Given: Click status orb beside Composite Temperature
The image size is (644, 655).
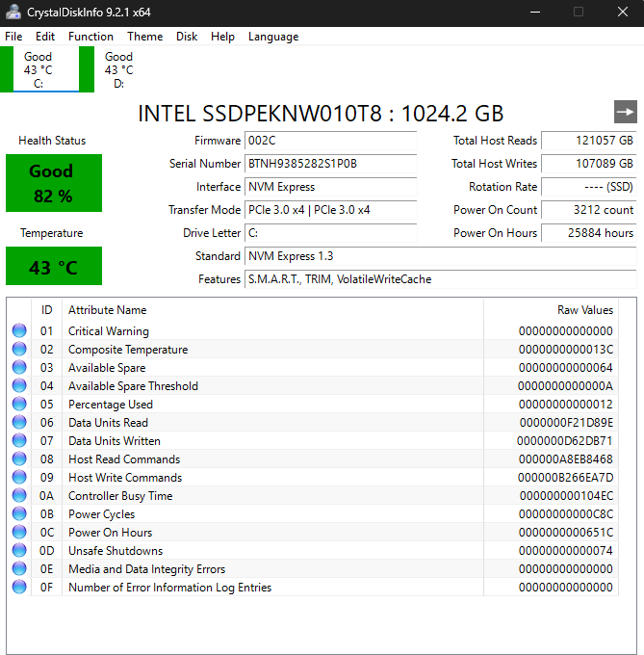Looking at the screenshot, I should (x=19, y=350).
